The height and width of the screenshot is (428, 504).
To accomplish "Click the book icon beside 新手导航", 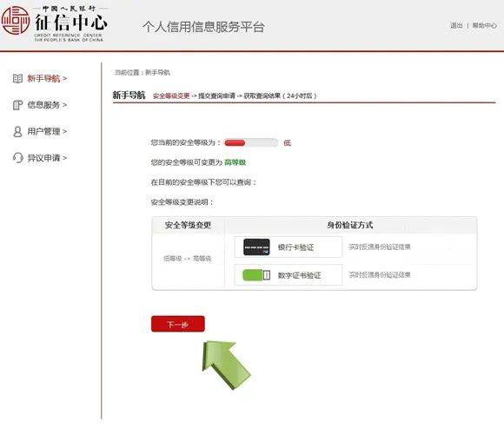I will click(17, 78).
